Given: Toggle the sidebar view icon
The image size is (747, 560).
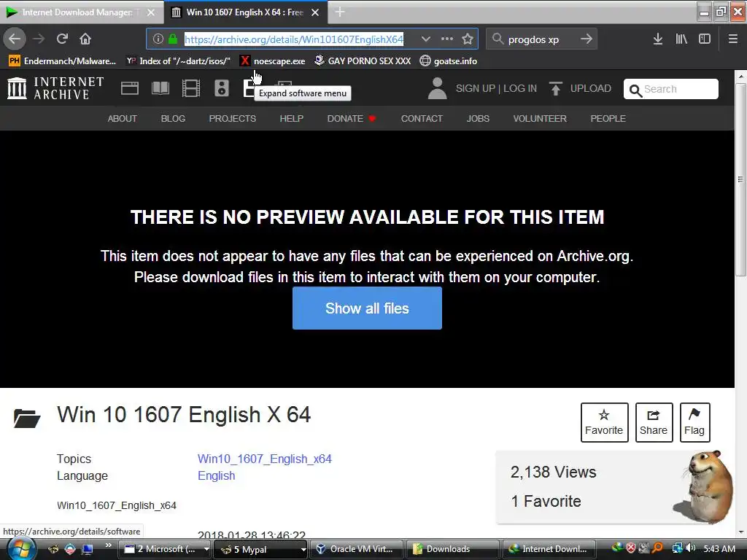Looking at the screenshot, I should (x=705, y=39).
